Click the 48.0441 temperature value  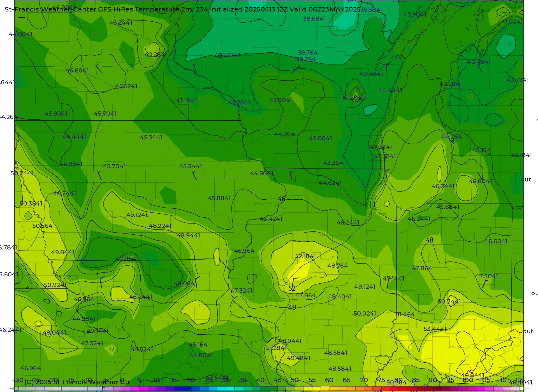pyautogui.click(x=54, y=333)
